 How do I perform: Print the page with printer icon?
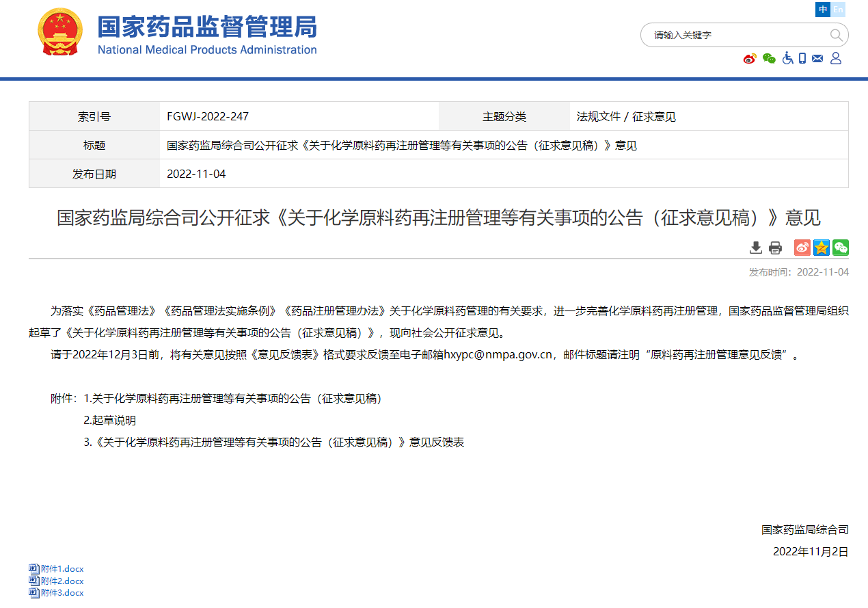(x=775, y=248)
